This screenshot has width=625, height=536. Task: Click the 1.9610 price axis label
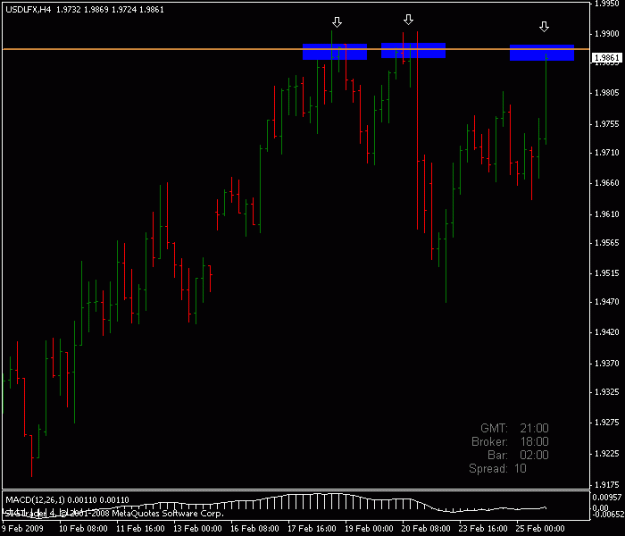click(607, 214)
